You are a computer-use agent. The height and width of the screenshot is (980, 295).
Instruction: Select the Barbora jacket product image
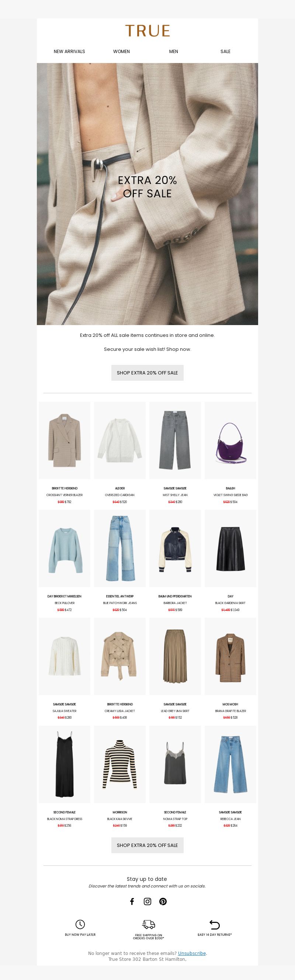pos(175,548)
